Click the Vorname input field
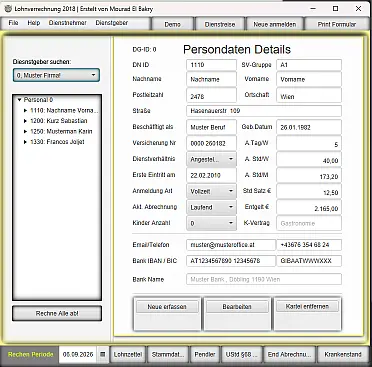This screenshot has width=372, height=367. (309, 79)
